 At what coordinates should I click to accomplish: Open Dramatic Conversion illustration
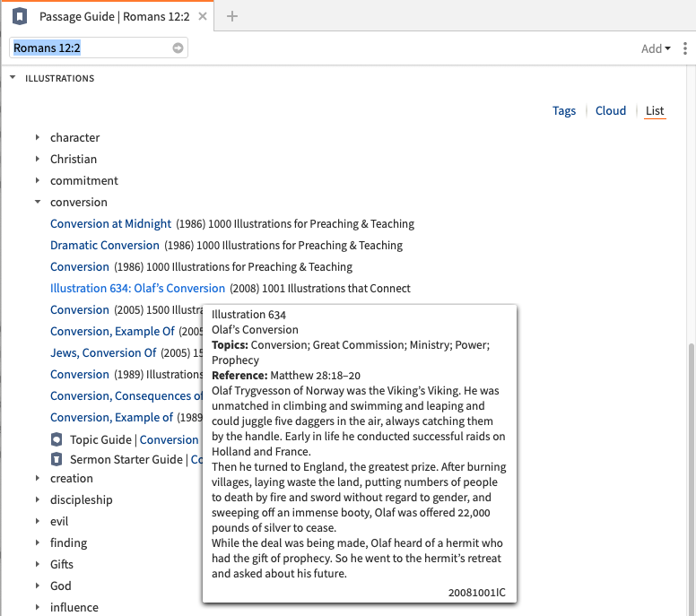click(104, 245)
